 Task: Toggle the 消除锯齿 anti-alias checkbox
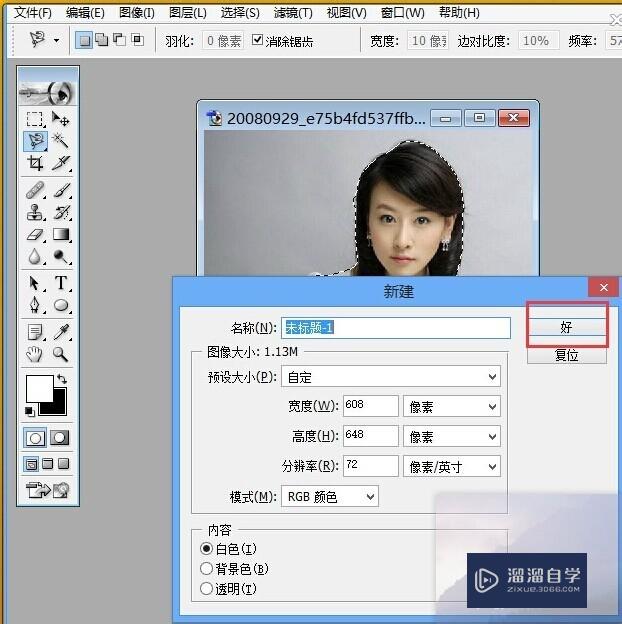click(x=258, y=41)
